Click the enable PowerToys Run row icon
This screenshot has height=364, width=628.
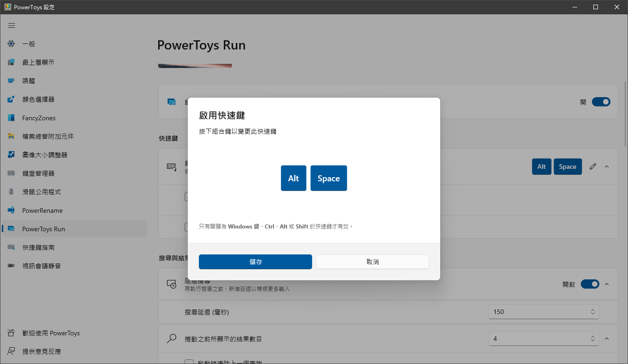pyautogui.click(x=172, y=102)
